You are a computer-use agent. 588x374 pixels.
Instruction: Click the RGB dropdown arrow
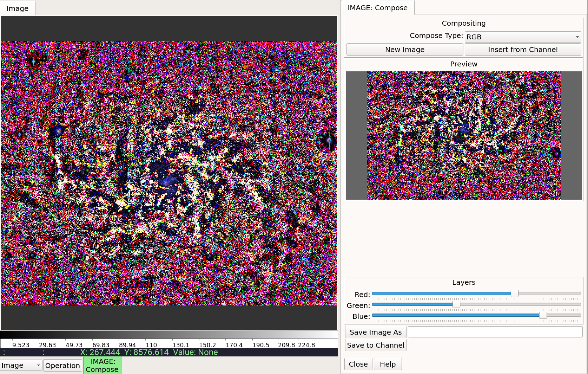[x=577, y=37]
